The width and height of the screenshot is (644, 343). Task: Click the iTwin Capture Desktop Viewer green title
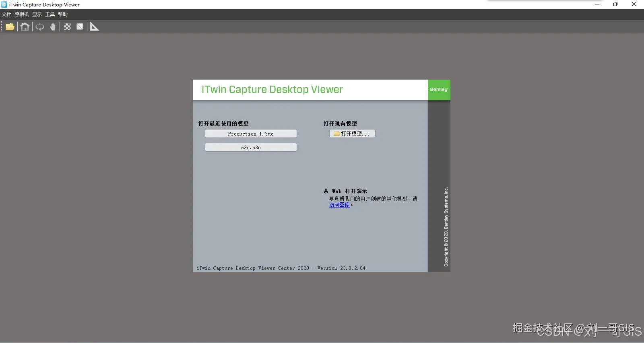click(x=272, y=90)
